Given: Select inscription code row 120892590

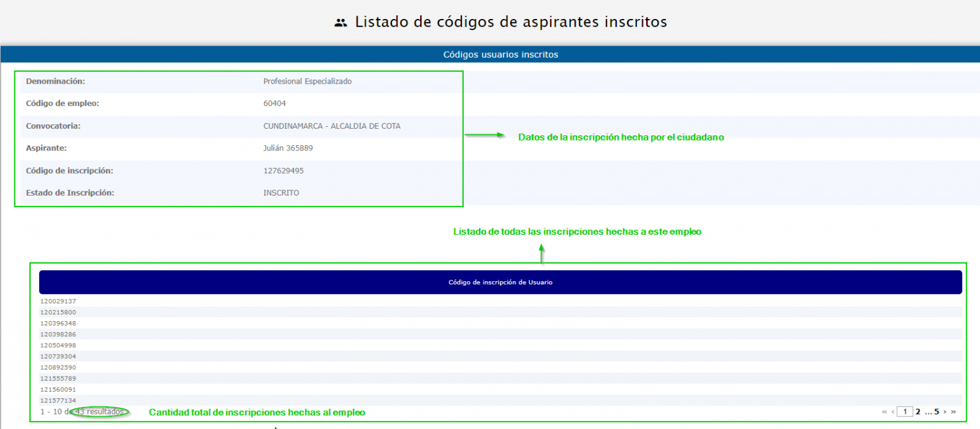Looking at the screenshot, I should click(58, 368).
